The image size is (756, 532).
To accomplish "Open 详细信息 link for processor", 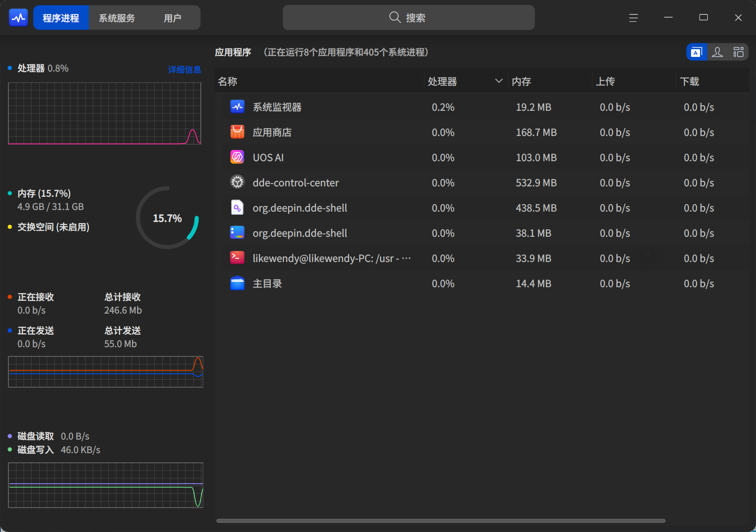I will coord(184,70).
